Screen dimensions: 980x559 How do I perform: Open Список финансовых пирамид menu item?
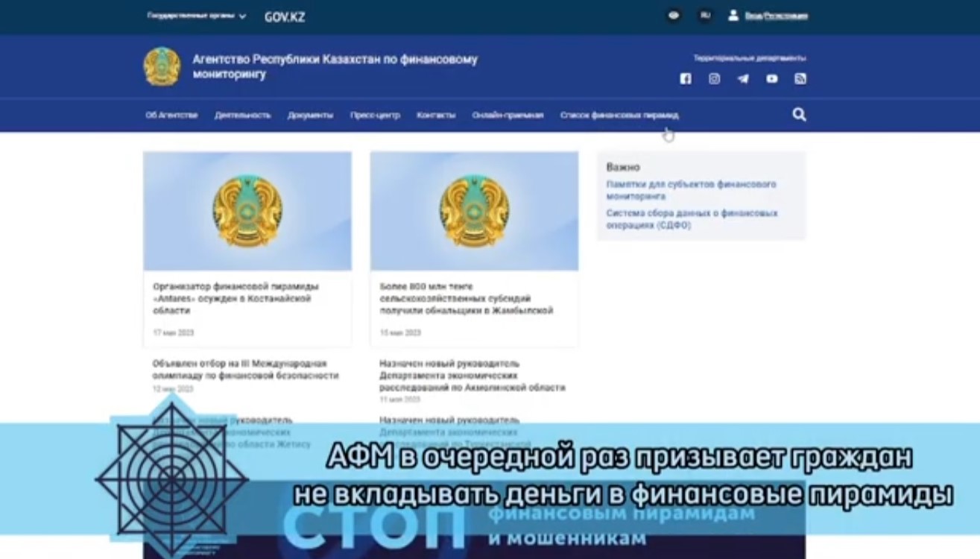pyautogui.click(x=619, y=116)
